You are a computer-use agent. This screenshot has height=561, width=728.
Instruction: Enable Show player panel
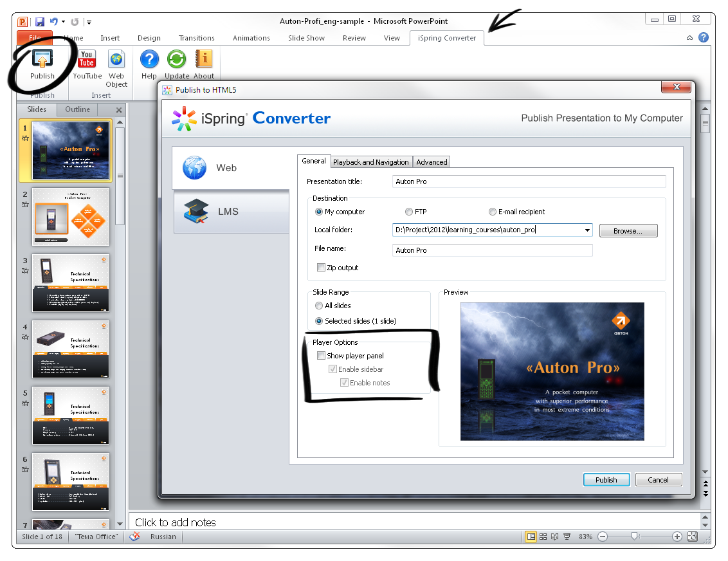point(321,356)
